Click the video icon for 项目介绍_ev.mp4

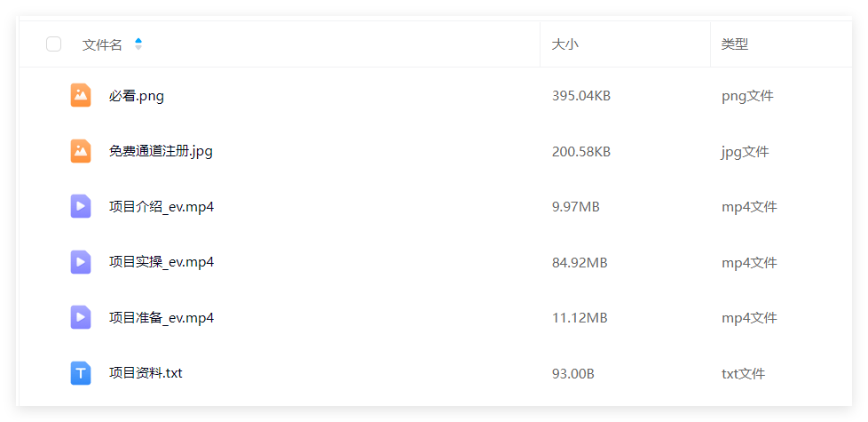81,207
